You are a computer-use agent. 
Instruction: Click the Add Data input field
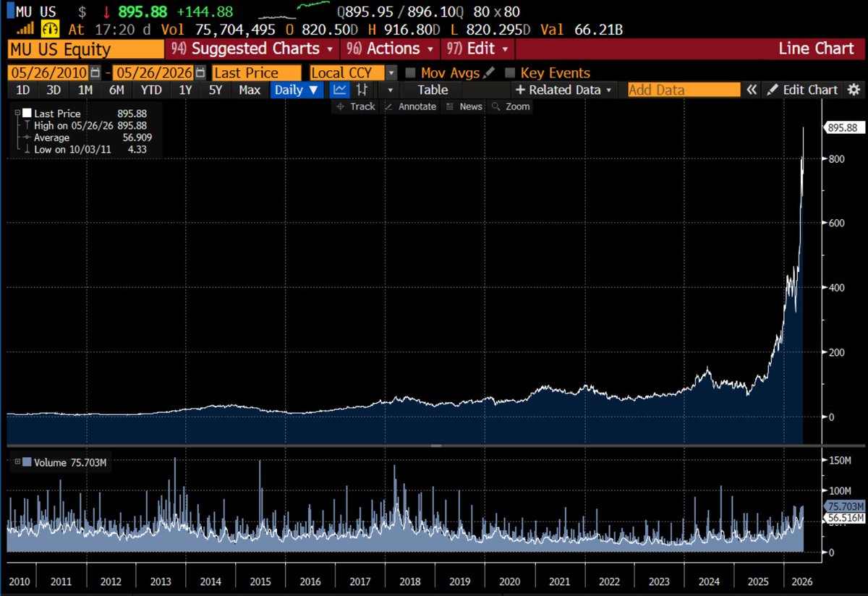[x=684, y=90]
